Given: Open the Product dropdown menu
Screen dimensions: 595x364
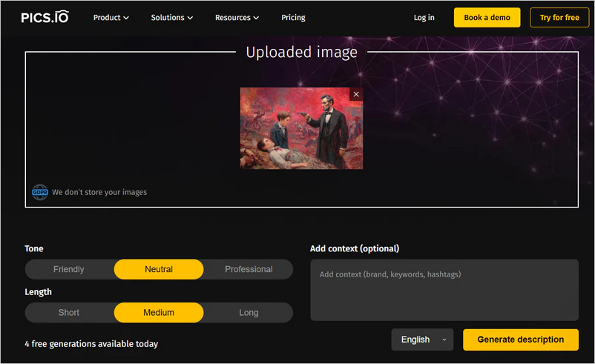Looking at the screenshot, I should [111, 18].
